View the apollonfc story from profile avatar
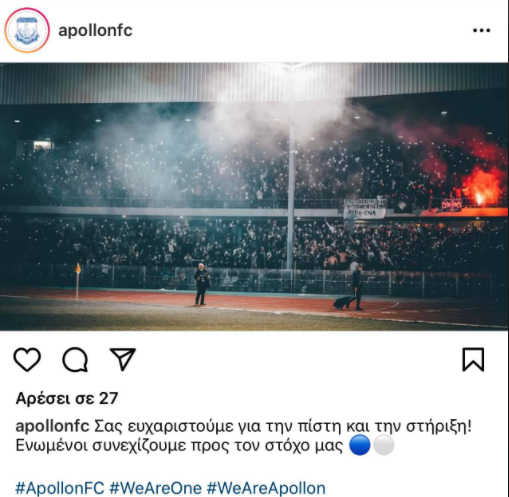The height and width of the screenshot is (497, 509). (x=27, y=30)
